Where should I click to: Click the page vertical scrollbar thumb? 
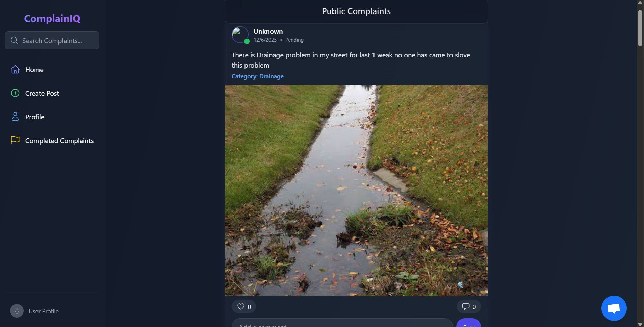point(640,28)
